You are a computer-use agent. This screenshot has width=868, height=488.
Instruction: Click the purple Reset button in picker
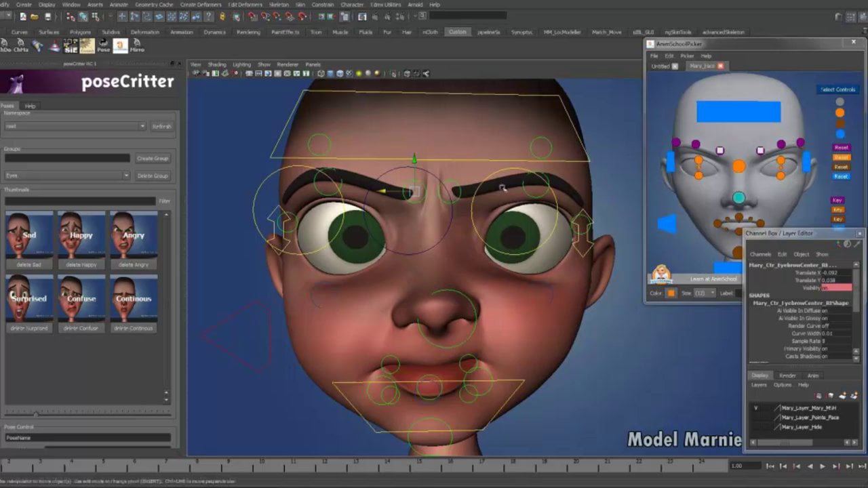coord(841,147)
